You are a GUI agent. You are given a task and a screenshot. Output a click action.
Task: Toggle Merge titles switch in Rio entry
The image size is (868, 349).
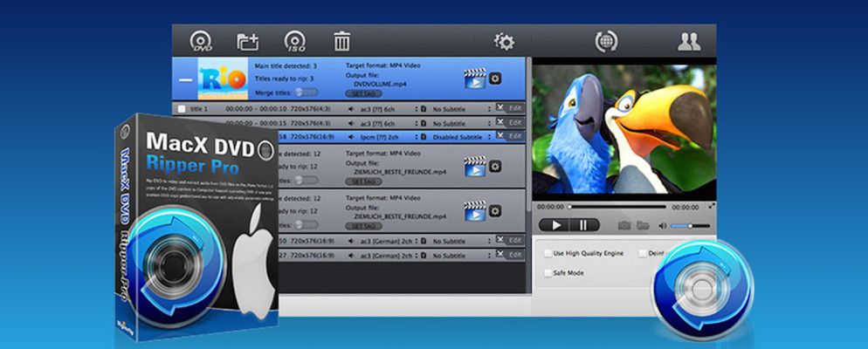tap(307, 92)
